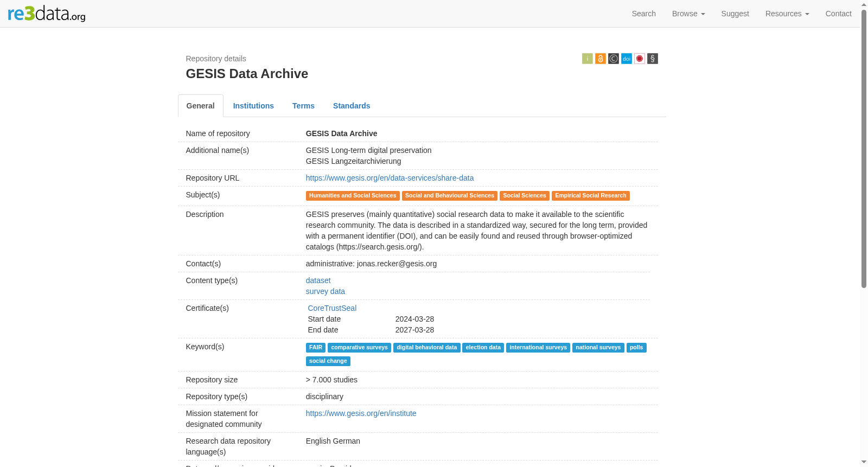868x467 pixels.
Task: Click the "Repository details" label
Action: 216,59
